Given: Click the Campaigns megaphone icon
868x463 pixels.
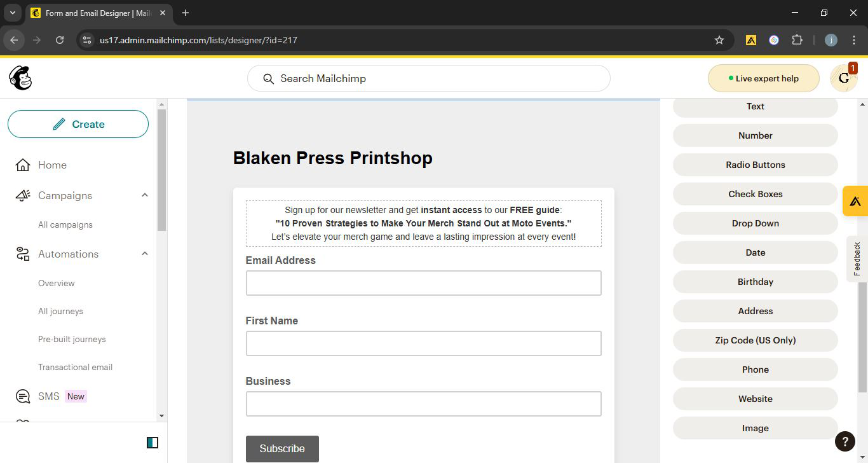Looking at the screenshot, I should click(x=23, y=196).
